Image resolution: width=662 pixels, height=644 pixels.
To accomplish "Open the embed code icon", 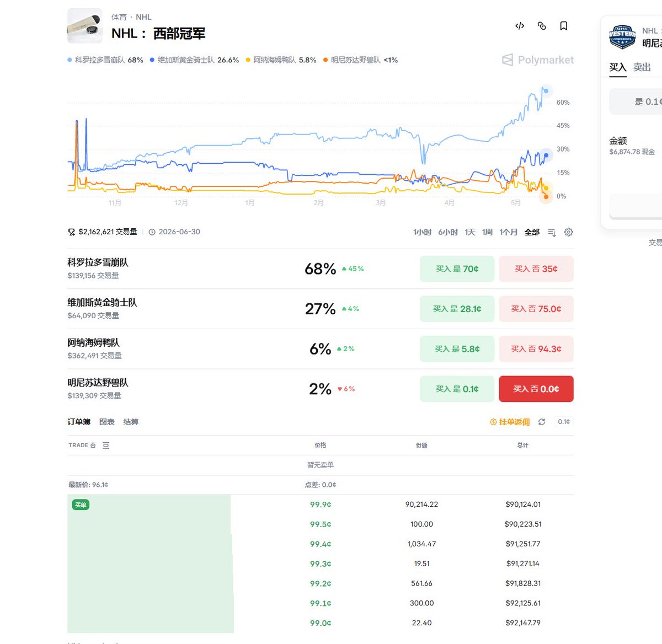I will pos(520,26).
